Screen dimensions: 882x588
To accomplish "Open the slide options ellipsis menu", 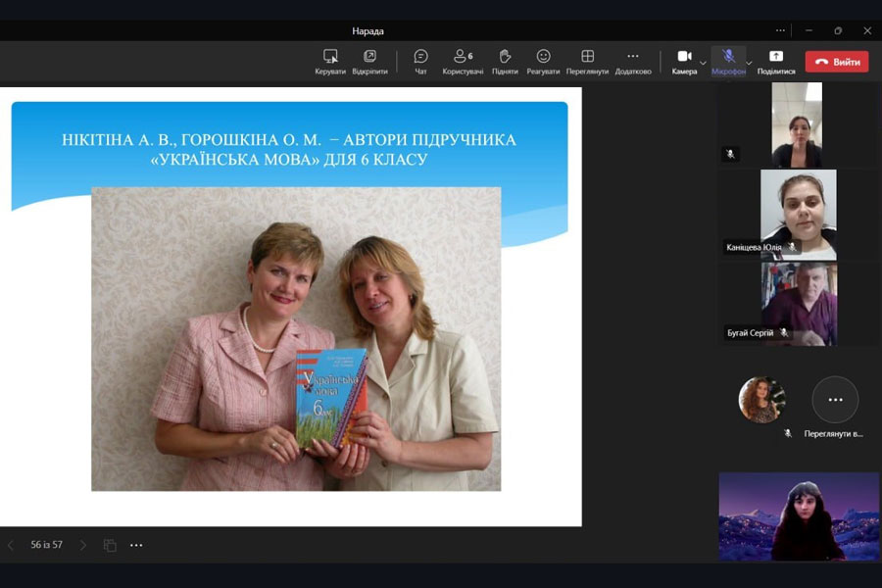I will 136,545.
